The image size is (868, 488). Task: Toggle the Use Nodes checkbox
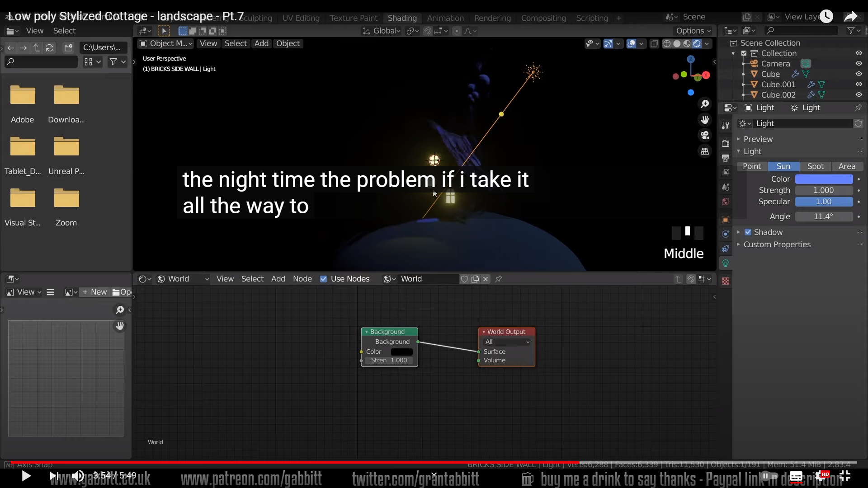(323, 279)
